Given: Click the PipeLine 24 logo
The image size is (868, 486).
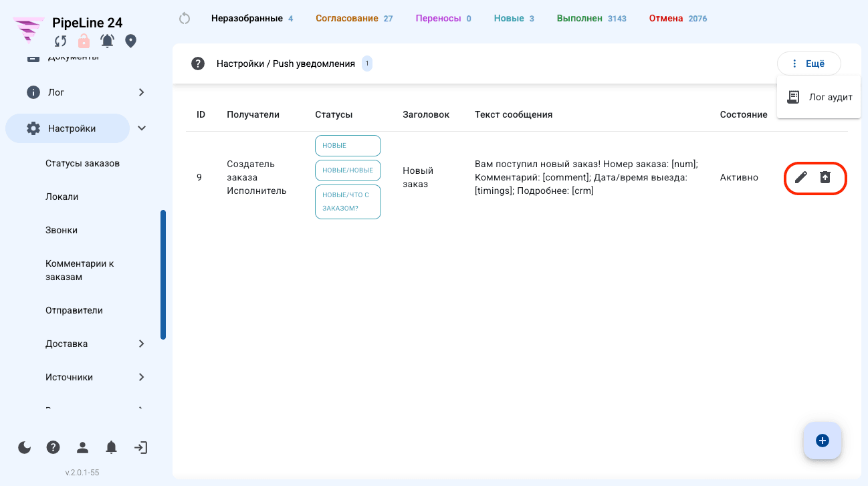Looking at the screenshot, I should coord(29,30).
